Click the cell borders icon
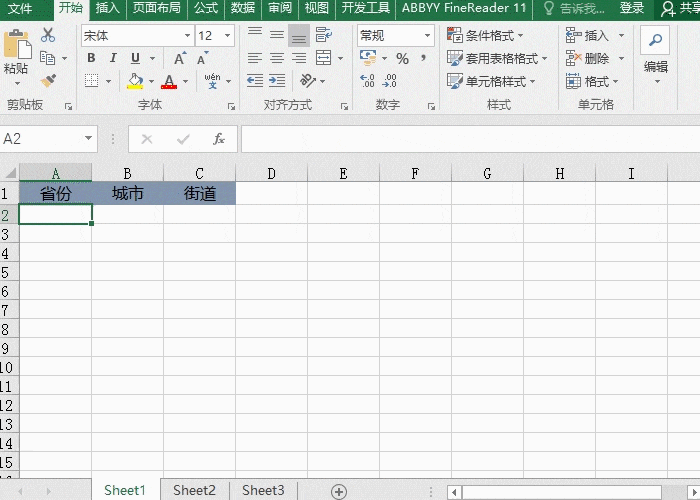This screenshot has width=700, height=500. pos(92,81)
